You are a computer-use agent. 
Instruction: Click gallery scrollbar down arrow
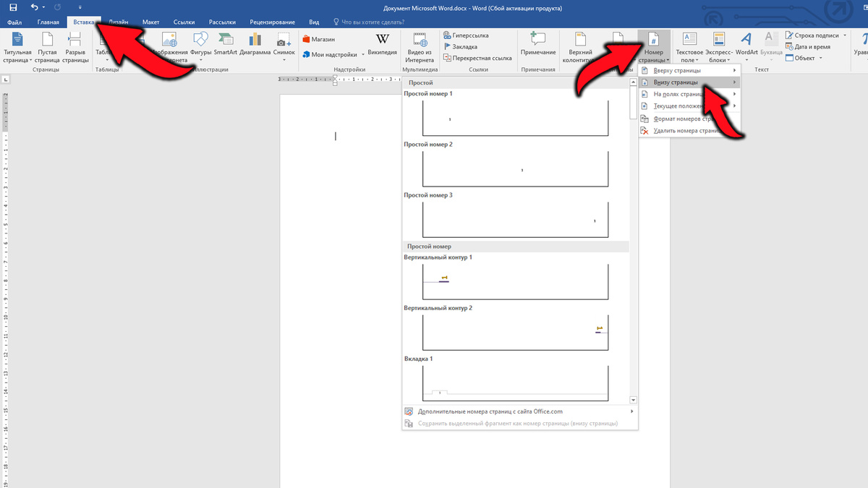click(634, 400)
